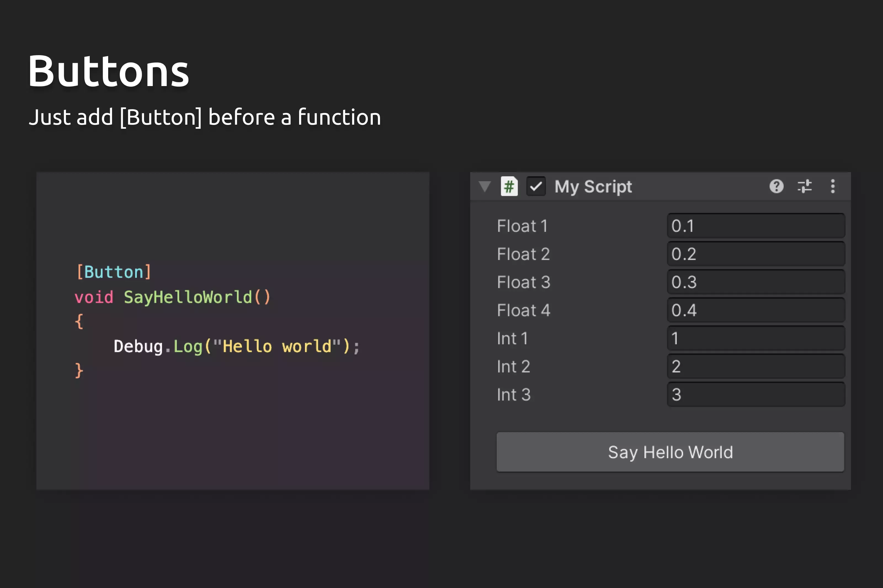Click the Float 2 value field

point(756,254)
